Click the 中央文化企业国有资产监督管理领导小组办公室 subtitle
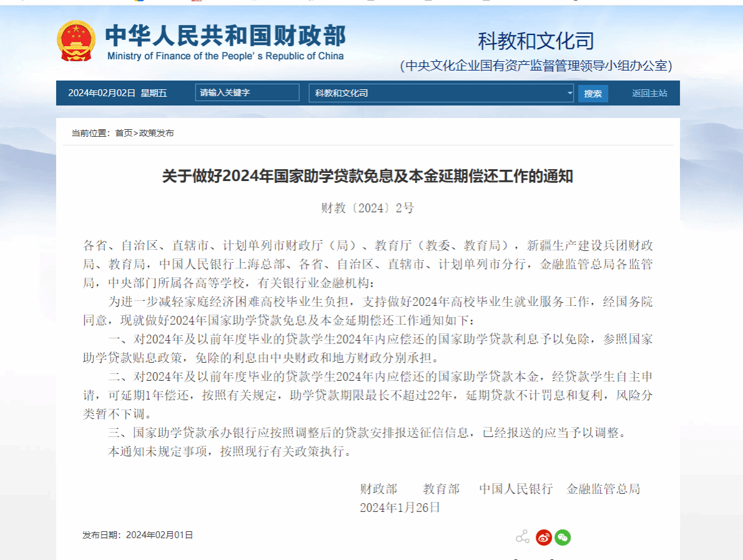The width and height of the screenshot is (743, 560). click(536, 66)
